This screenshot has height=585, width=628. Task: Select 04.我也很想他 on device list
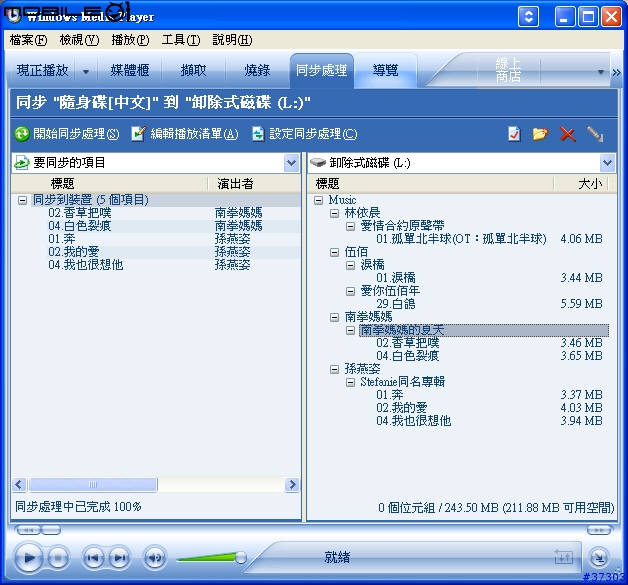(x=413, y=421)
